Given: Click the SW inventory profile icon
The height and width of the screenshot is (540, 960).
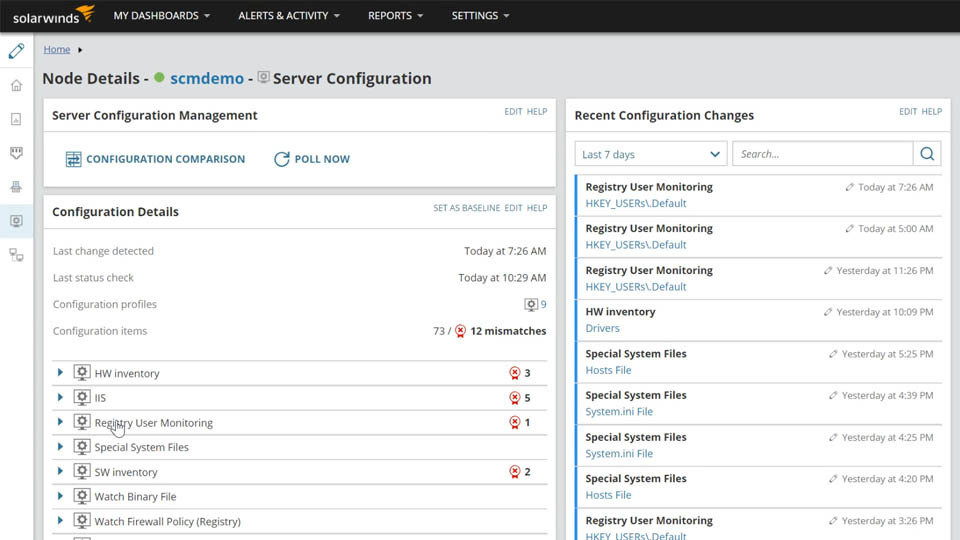Looking at the screenshot, I should tap(82, 471).
